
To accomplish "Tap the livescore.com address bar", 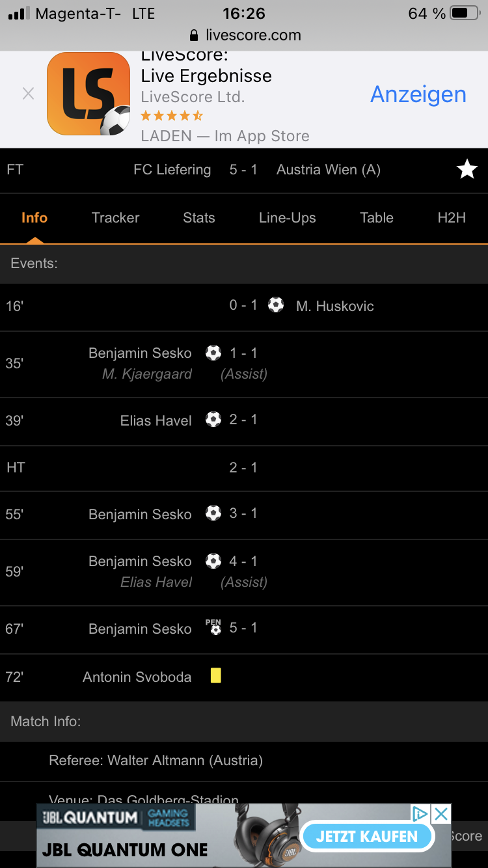I will (x=244, y=35).
